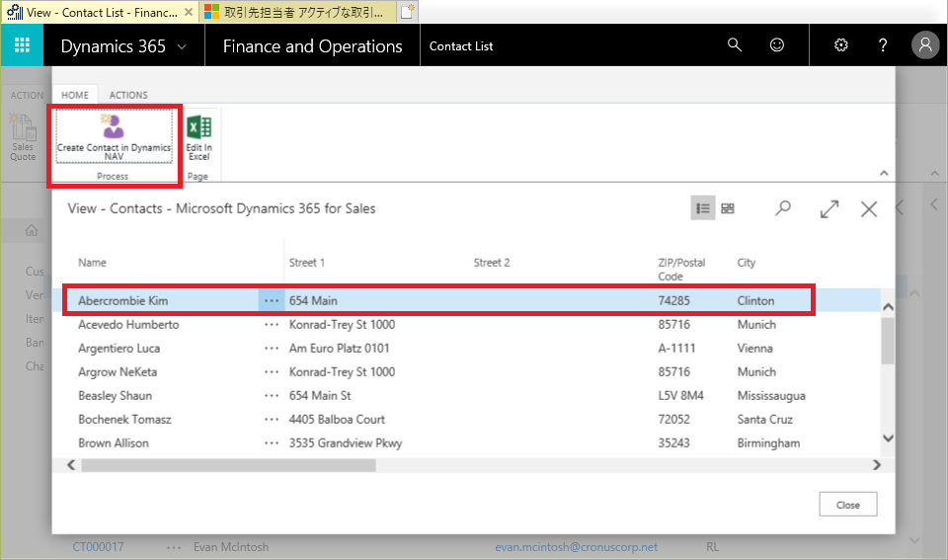
Task: Switch to the Japanese browser tab
Action: [299, 12]
